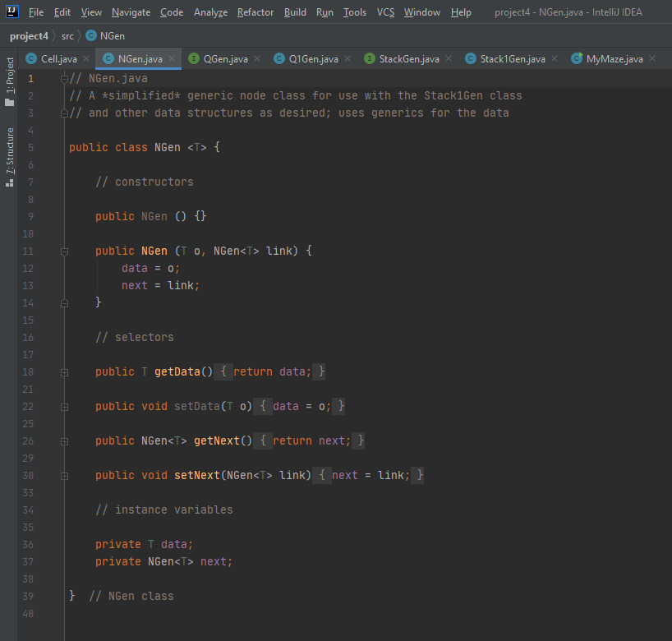
Task: Open the File menu
Action: (36, 12)
